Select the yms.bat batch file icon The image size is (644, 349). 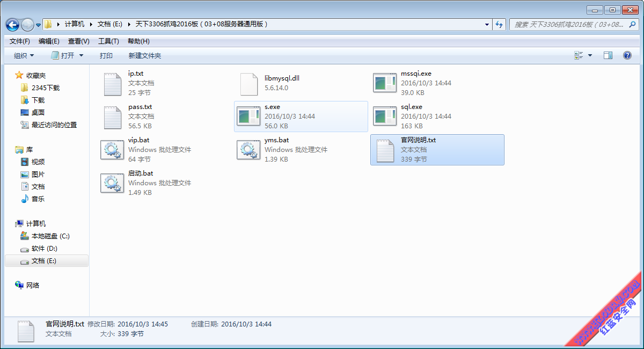248,150
